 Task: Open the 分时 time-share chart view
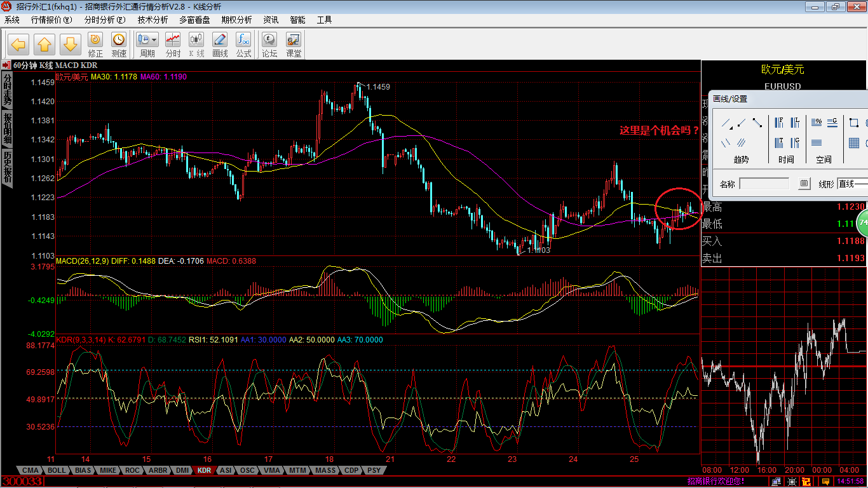(x=173, y=40)
